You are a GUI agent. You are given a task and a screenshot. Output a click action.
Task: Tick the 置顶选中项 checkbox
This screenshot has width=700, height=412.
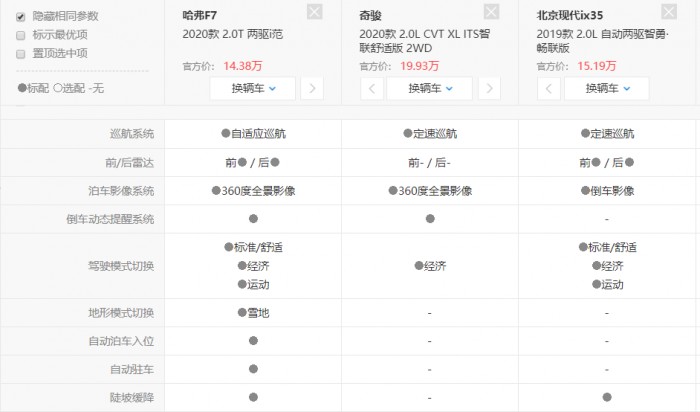click(x=21, y=54)
